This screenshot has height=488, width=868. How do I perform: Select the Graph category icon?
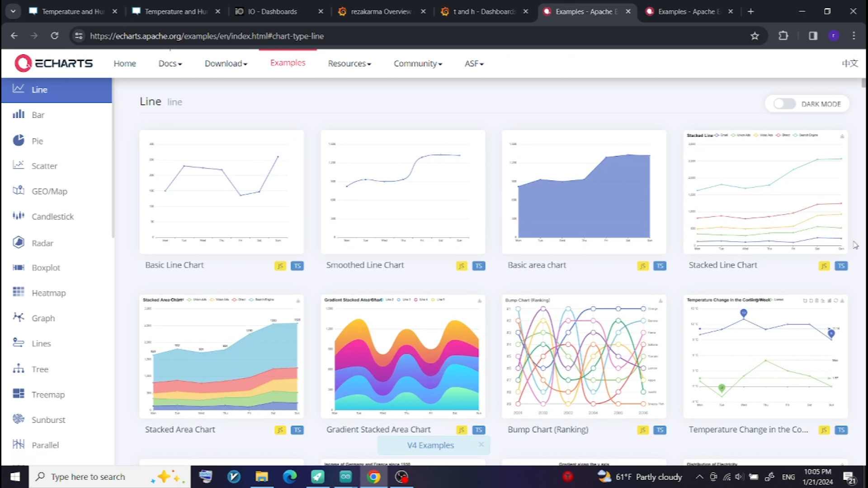click(x=18, y=318)
